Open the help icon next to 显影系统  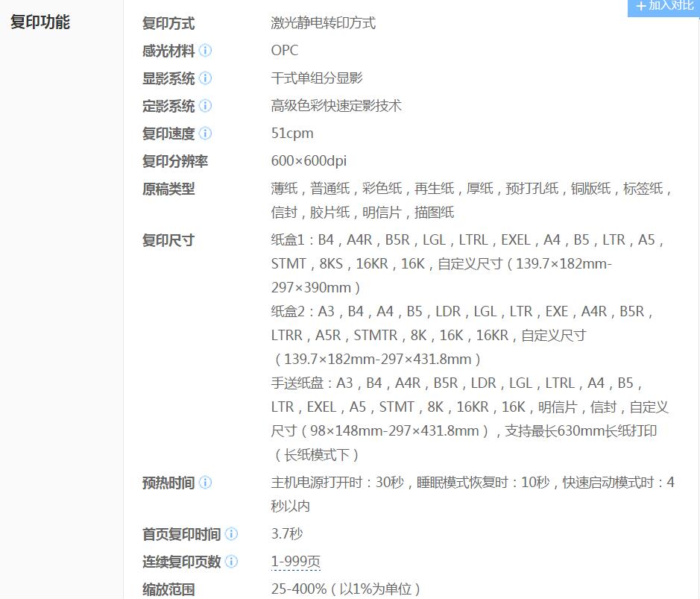[x=205, y=78]
